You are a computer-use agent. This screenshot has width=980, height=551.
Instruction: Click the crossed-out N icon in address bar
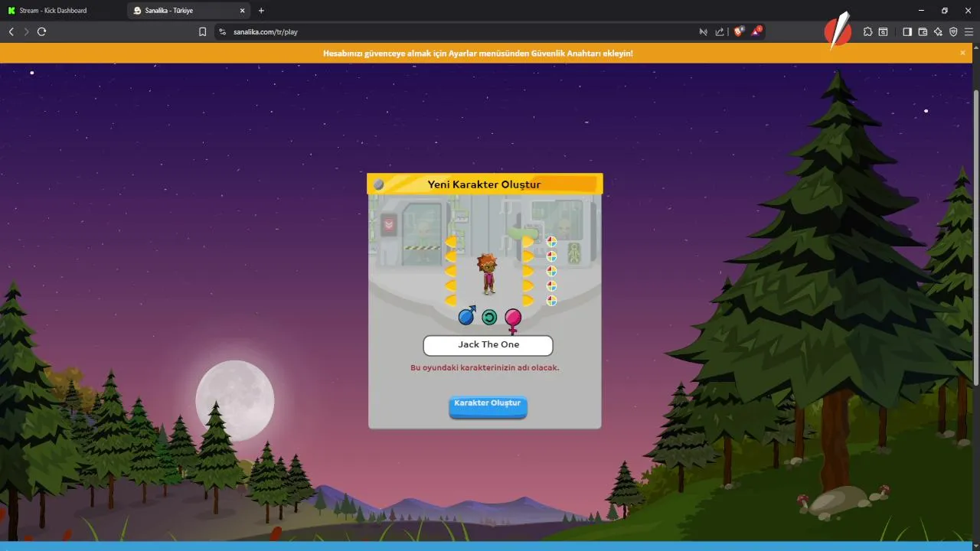point(703,32)
